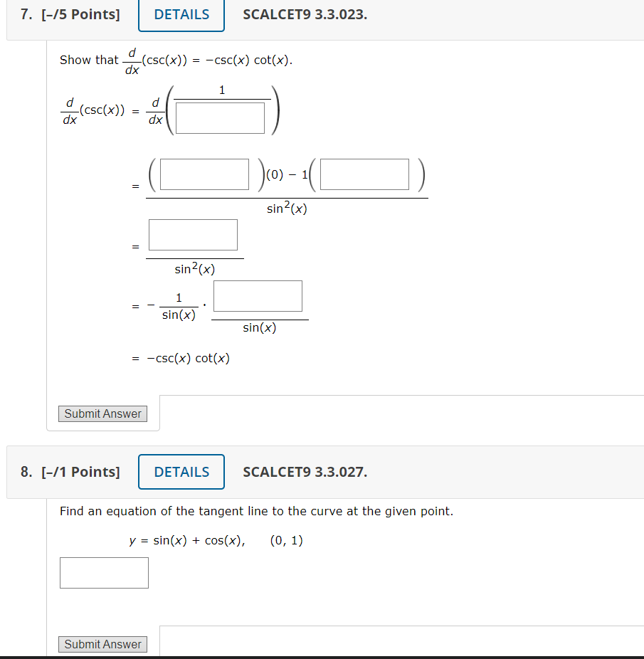
Task: Click question number 8 heading
Action: click(x=26, y=471)
